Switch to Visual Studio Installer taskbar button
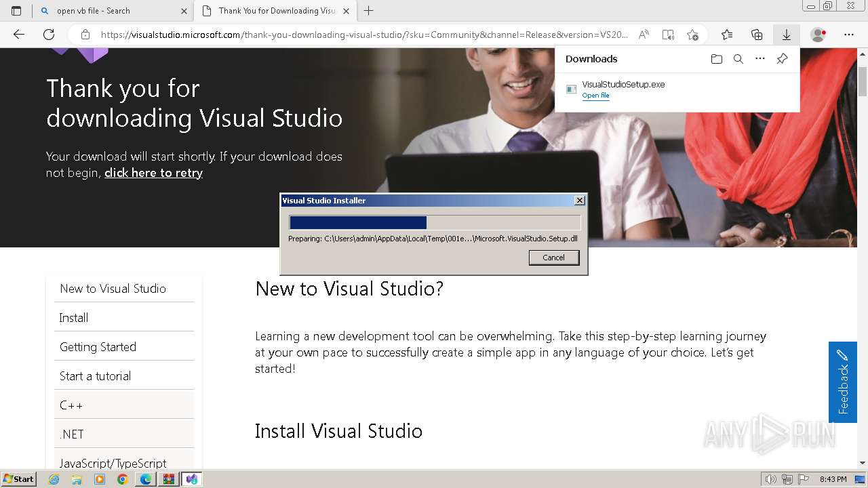Image resolution: width=868 pixels, height=488 pixels. pyautogui.click(x=192, y=479)
